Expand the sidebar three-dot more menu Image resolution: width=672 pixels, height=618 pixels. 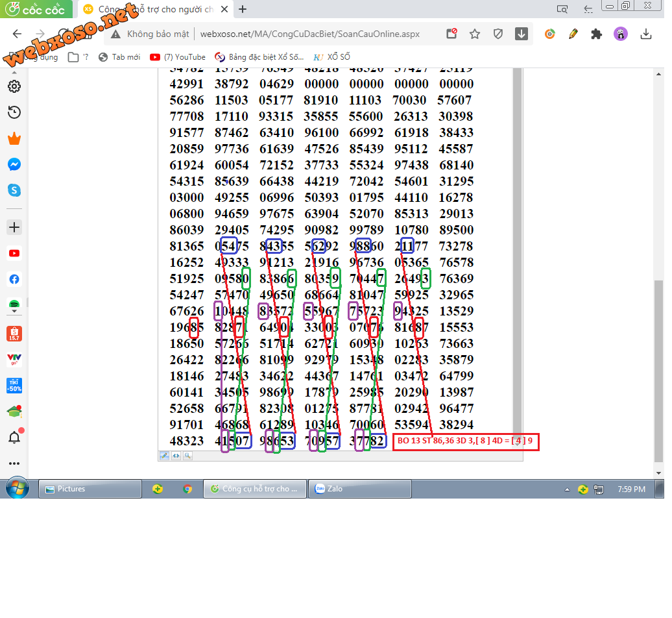[14, 463]
